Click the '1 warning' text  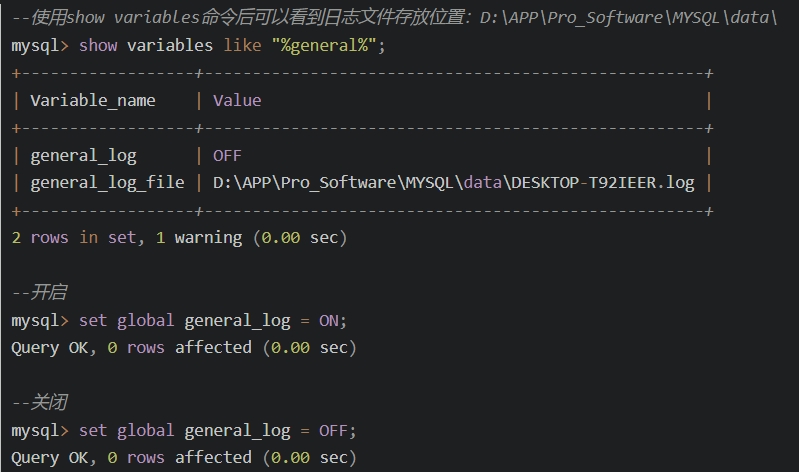pos(199,238)
